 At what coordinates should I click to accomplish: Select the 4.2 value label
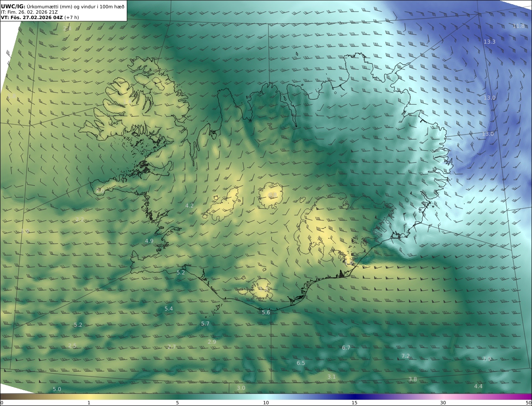click(190, 206)
